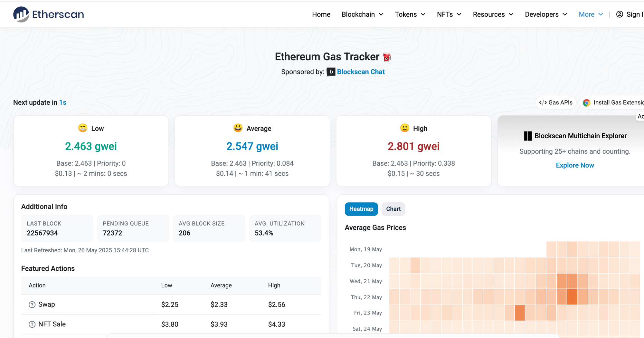Click the NFT Sale average price $3.93
This screenshot has width=644, height=338.
[x=219, y=324]
